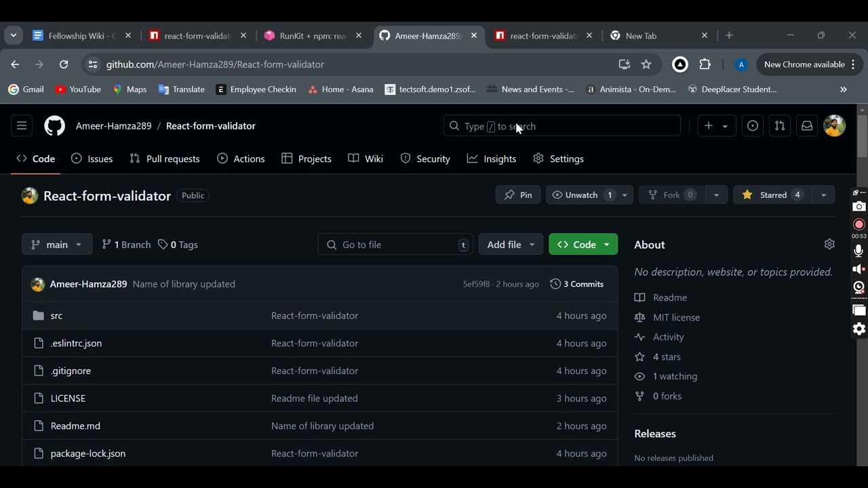Click the GitHub octocat logo
This screenshot has height=488, width=868.
point(55,126)
